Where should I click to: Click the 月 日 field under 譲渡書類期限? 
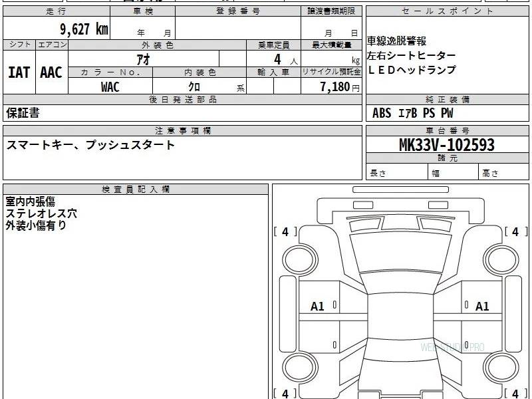[331, 28]
